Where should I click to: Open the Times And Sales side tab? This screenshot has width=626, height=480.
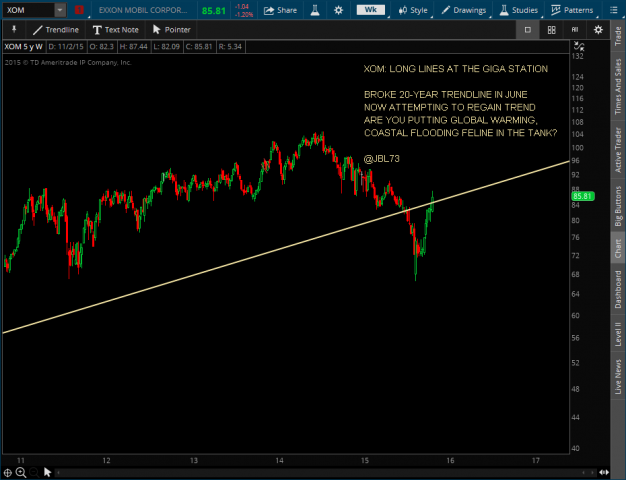coord(618,86)
